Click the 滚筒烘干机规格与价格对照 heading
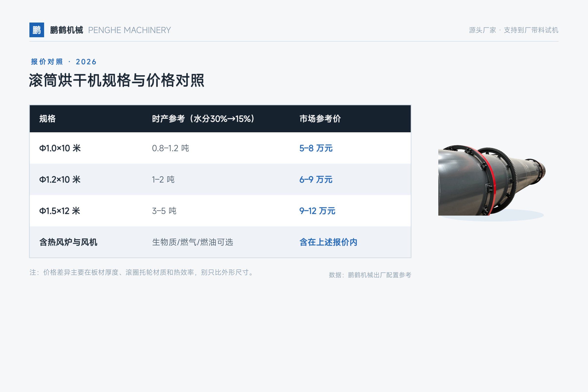The image size is (588, 392). pyautogui.click(x=117, y=81)
